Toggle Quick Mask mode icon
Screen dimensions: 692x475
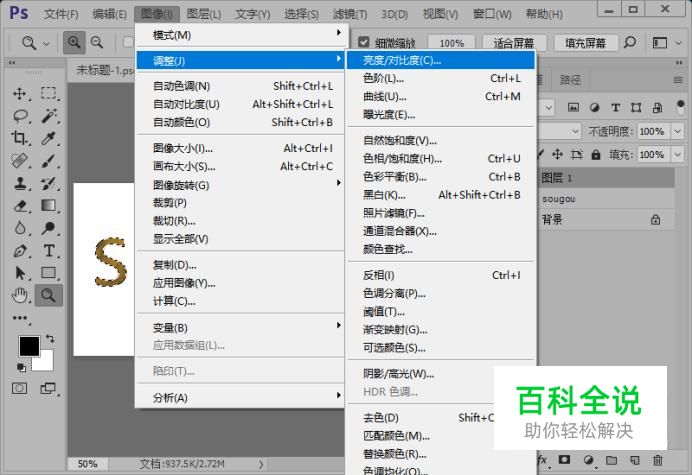click(x=19, y=388)
